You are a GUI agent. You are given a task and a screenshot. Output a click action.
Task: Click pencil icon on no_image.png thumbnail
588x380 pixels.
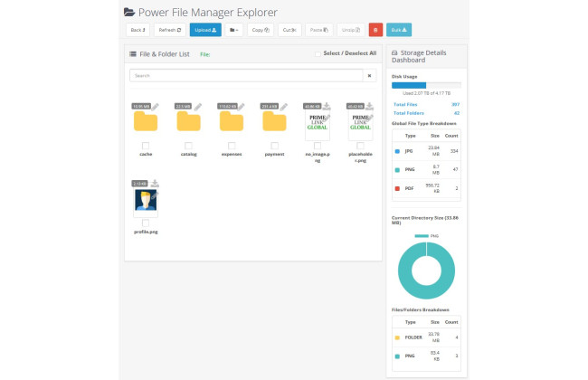pos(327,119)
